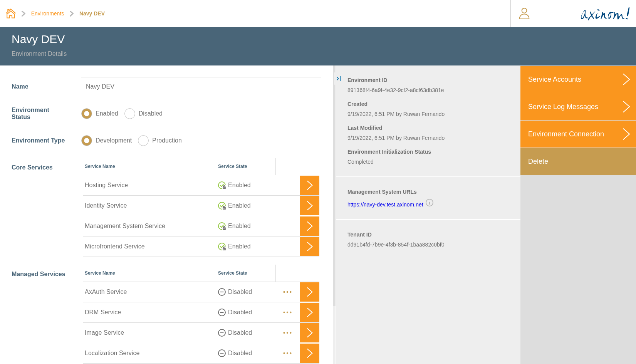Collapse the info panel toggle icon

tap(339, 79)
